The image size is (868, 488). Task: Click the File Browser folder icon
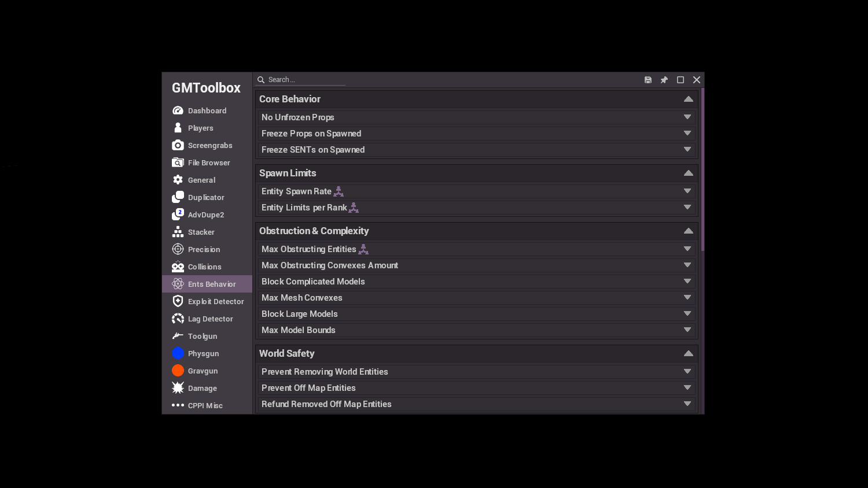pos(178,162)
